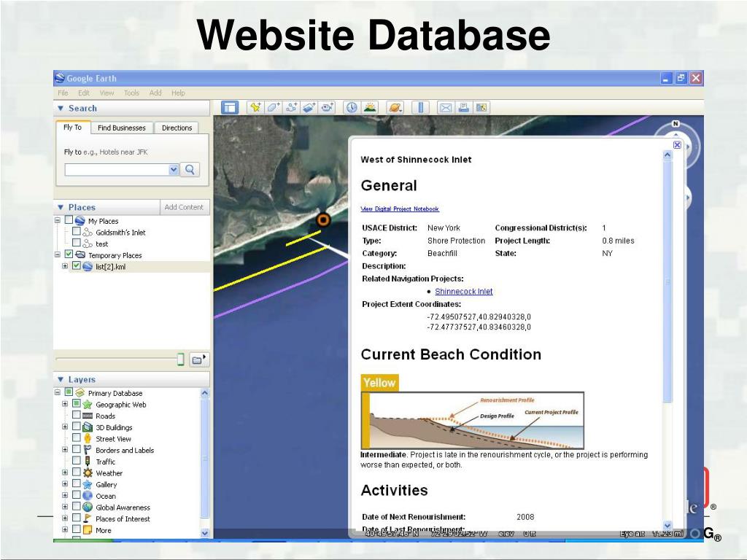Check the test place checkbox
The image size is (747, 560).
76,243
